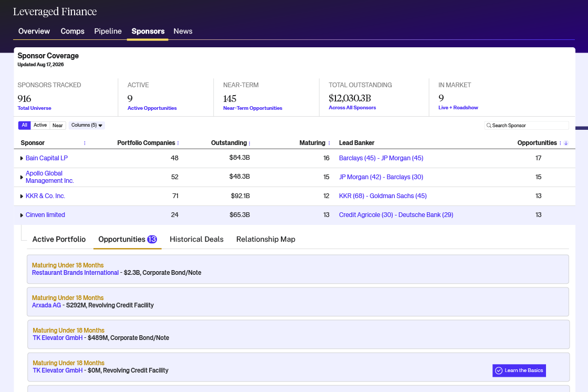Go to the Pipeline tab
Screen dimensions: 588x392
click(108, 31)
